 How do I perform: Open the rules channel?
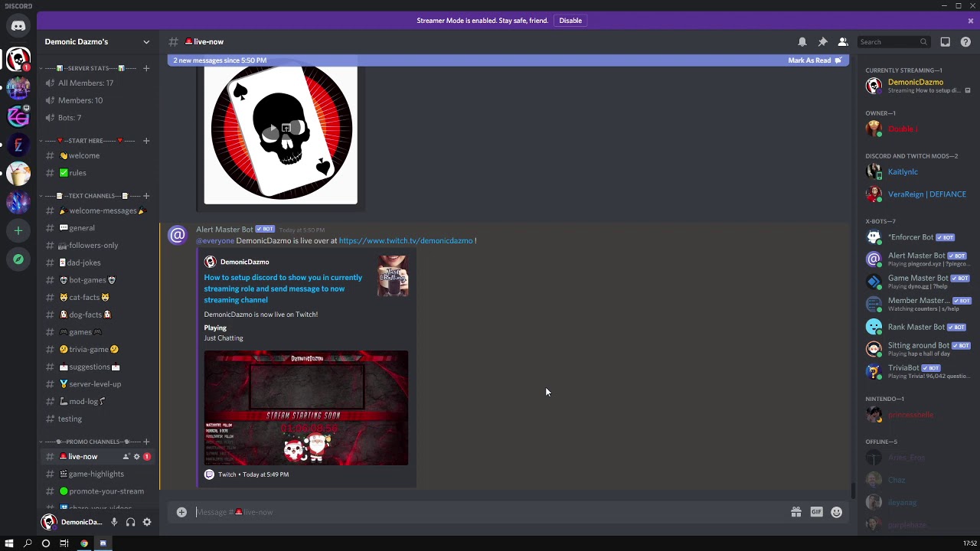(98, 173)
